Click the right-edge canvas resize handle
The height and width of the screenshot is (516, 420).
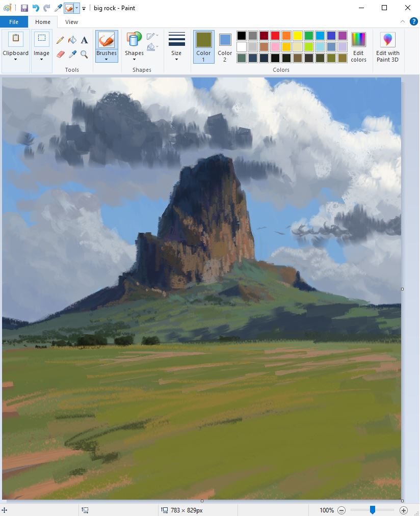click(x=402, y=289)
